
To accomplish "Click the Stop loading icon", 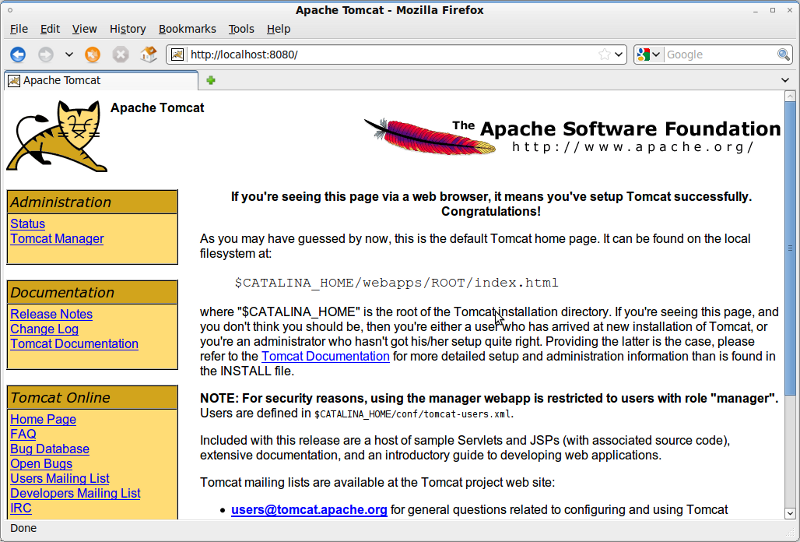I will [120, 54].
